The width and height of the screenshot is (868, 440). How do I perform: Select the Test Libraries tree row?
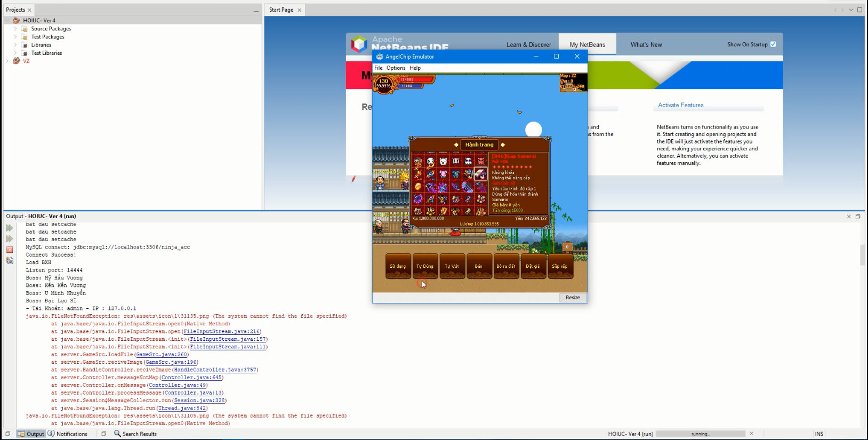click(x=46, y=53)
